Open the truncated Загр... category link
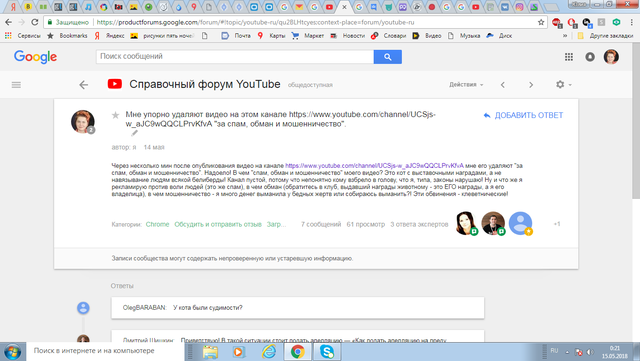 tap(276, 224)
